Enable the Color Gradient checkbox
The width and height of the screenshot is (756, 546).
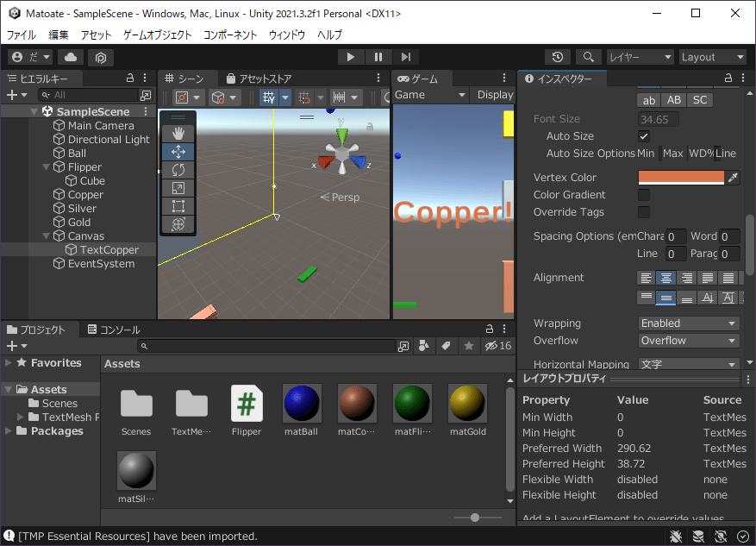[644, 195]
